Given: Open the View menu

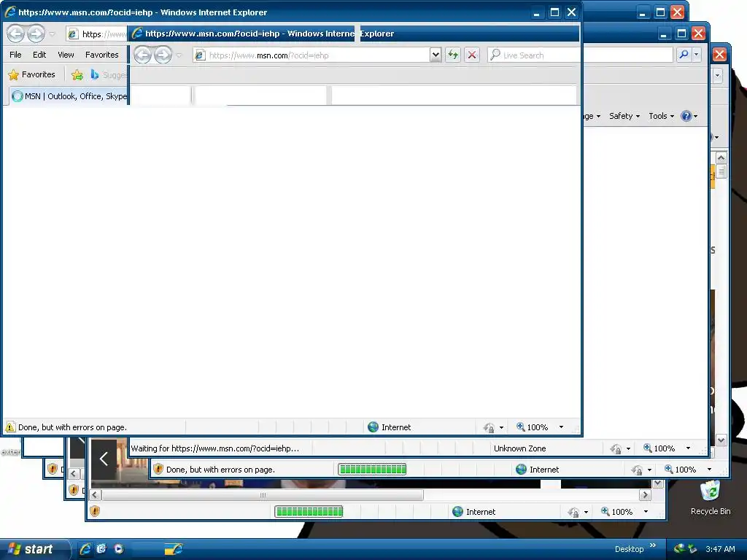Looking at the screenshot, I should coord(66,55).
